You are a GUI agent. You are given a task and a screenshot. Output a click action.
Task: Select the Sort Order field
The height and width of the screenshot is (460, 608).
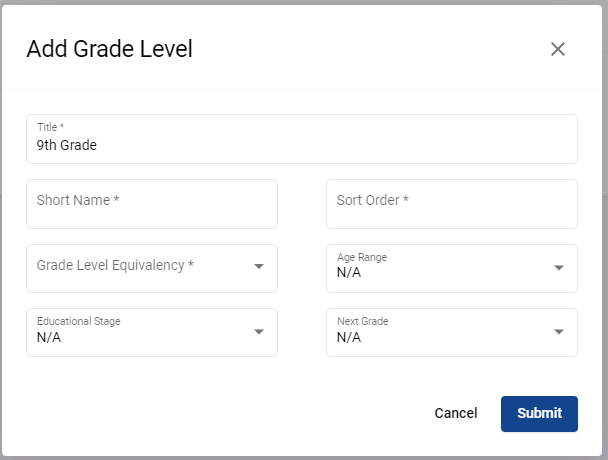point(452,204)
